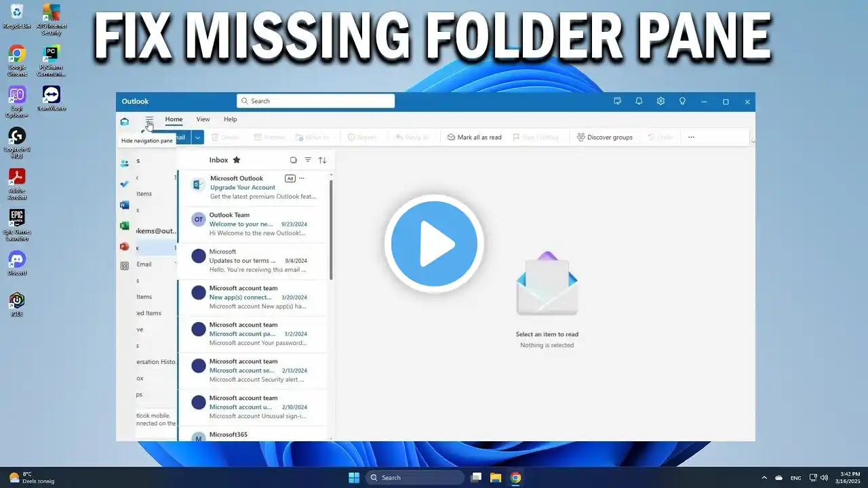Image resolution: width=868 pixels, height=488 pixels.
Task: Click the Tips lightbulb icon
Action: point(682,101)
